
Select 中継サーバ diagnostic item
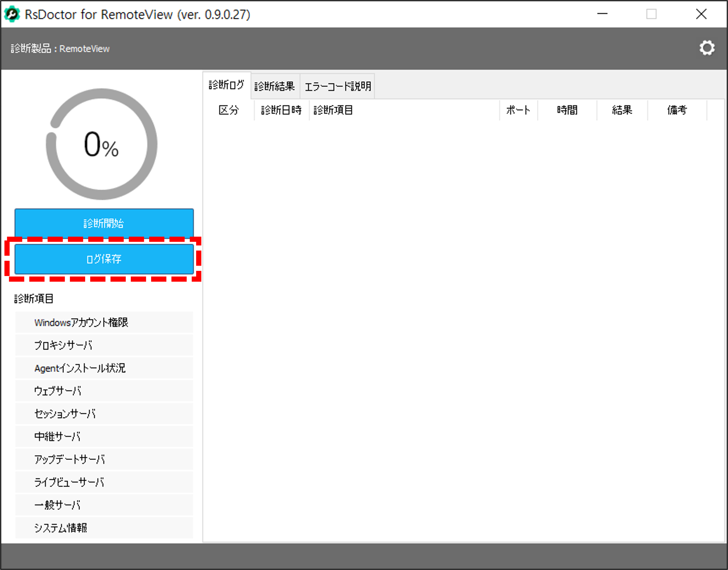click(104, 436)
